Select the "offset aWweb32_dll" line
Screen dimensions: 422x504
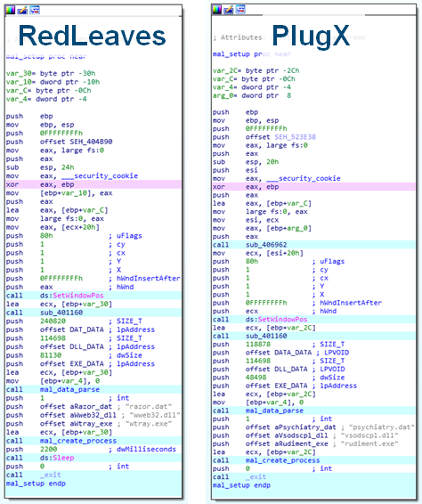point(93,415)
